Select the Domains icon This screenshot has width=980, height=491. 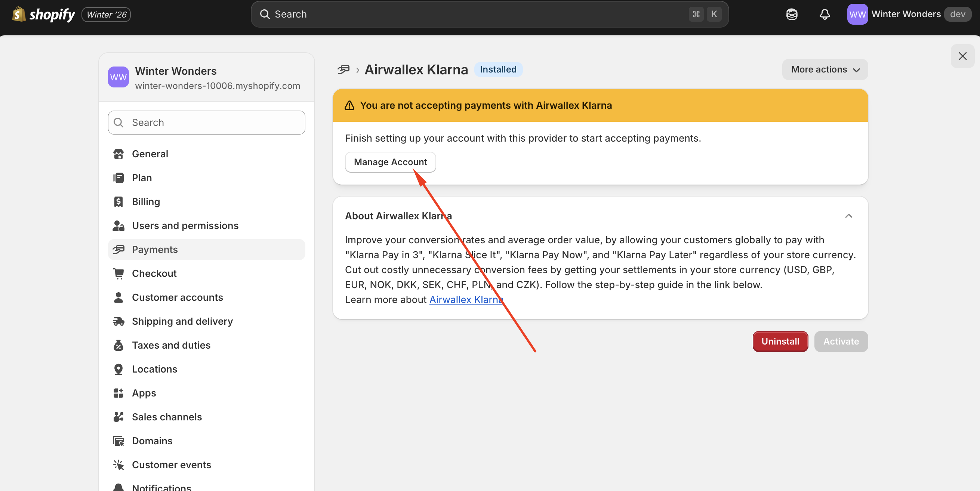pyautogui.click(x=118, y=441)
